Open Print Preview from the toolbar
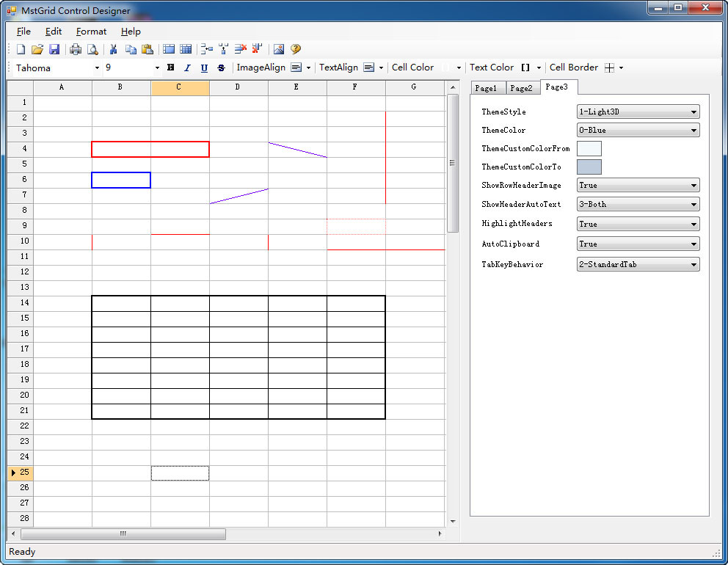The height and width of the screenshot is (565, 728). tap(92, 49)
